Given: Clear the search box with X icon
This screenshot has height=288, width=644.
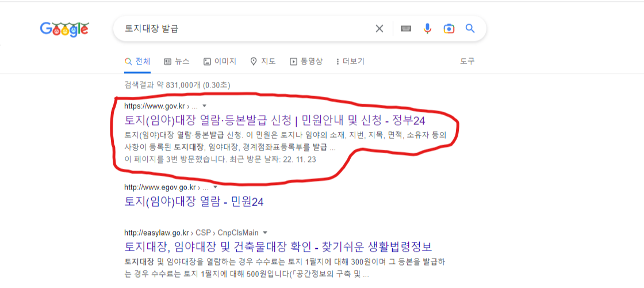Looking at the screenshot, I should (x=379, y=28).
